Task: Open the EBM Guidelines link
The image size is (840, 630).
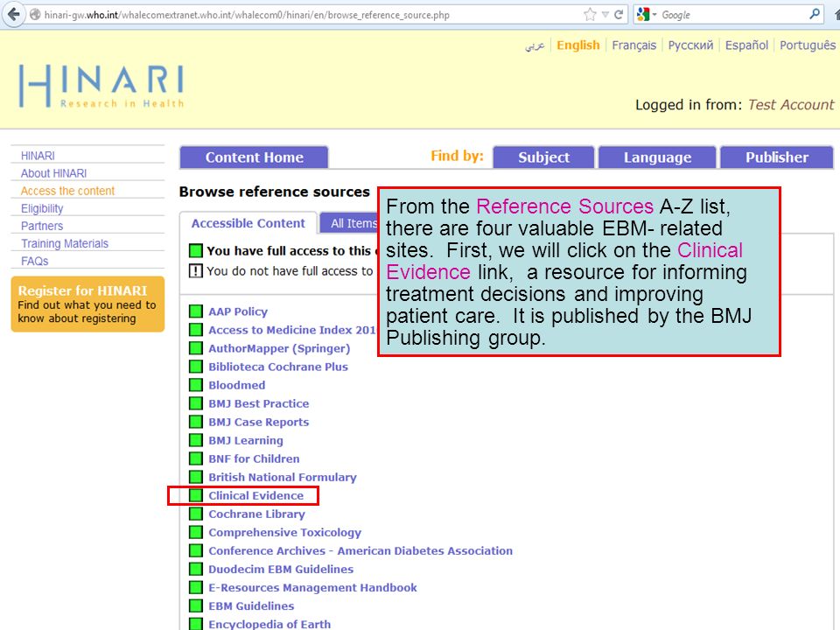Action: [x=251, y=605]
